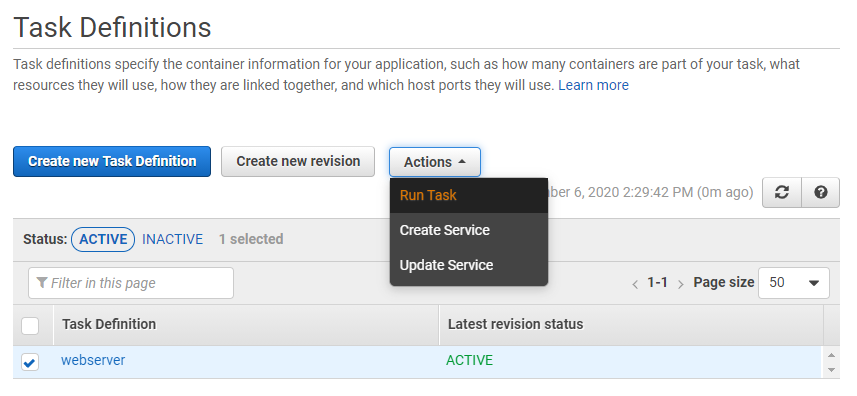
Task: Open the Learn more link
Action: click(593, 85)
